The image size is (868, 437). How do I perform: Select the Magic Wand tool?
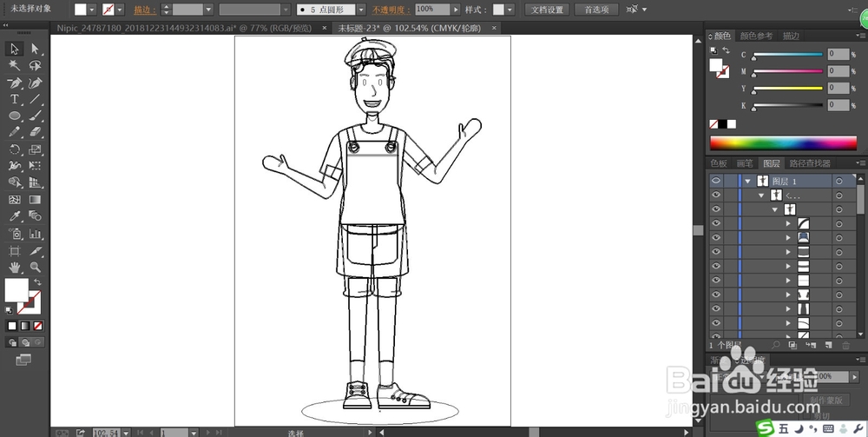15,65
